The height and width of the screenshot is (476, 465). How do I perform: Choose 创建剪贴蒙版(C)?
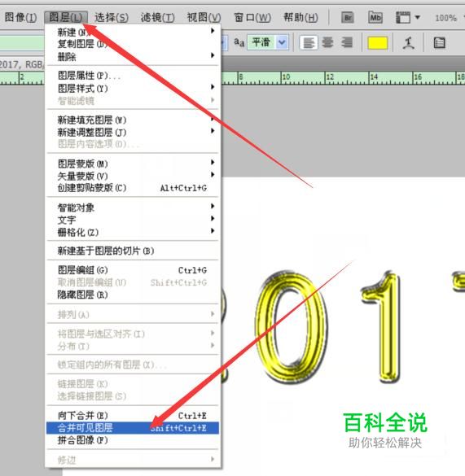pos(133,188)
